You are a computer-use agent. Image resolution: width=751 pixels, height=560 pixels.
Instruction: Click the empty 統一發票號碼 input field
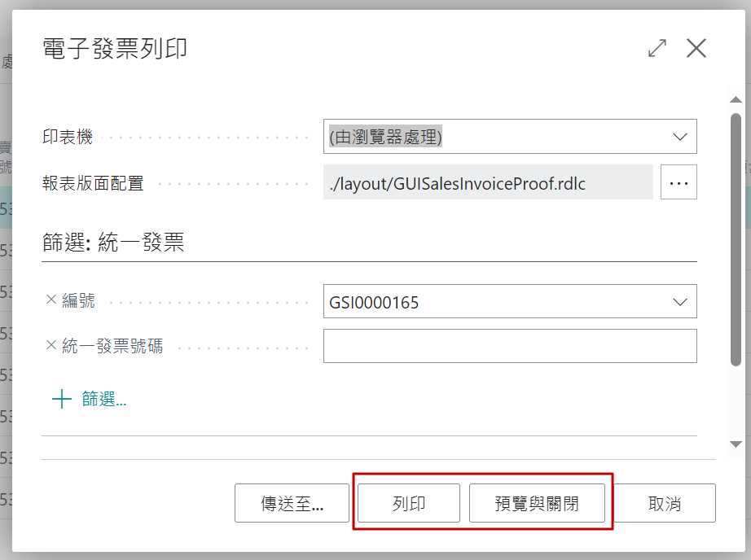click(x=510, y=346)
